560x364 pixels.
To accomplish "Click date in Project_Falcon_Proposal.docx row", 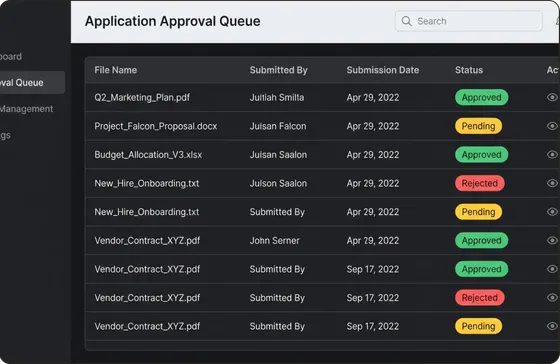I will click(x=372, y=126).
